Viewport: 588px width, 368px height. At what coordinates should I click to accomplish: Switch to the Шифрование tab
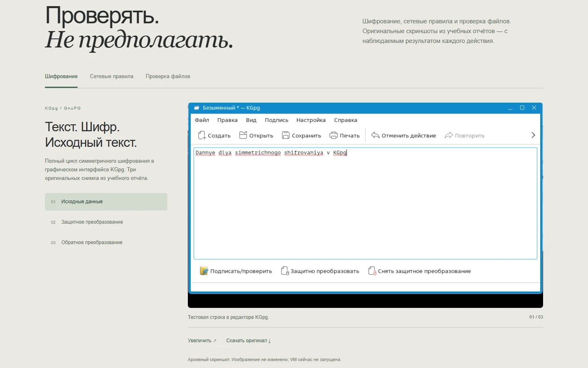tap(61, 76)
